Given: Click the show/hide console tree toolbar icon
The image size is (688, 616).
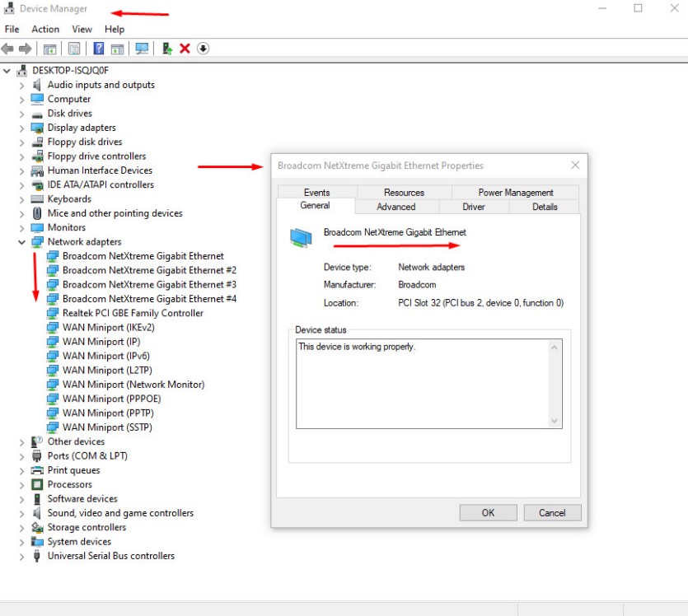Looking at the screenshot, I should pyautogui.click(x=49, y=49).
